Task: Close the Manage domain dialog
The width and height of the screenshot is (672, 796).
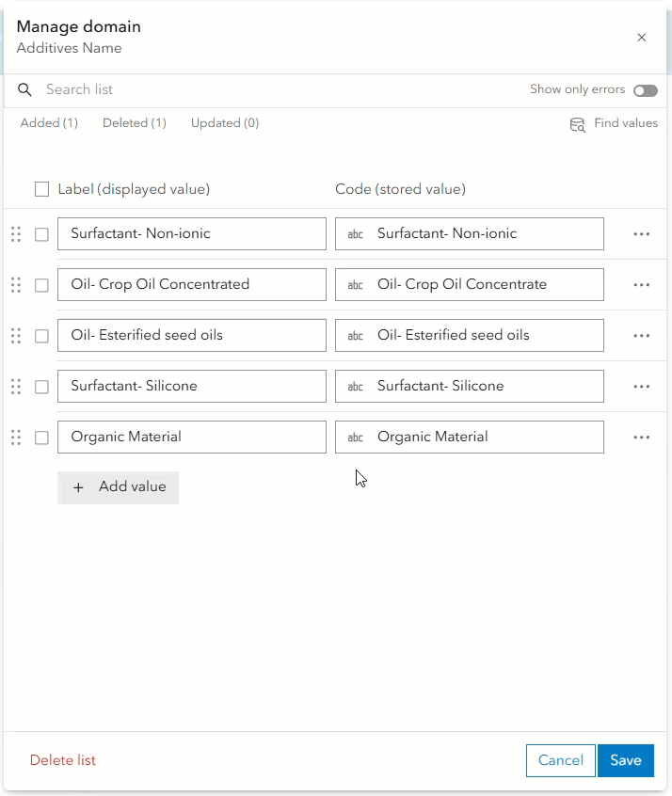Action: coord(642,38)
